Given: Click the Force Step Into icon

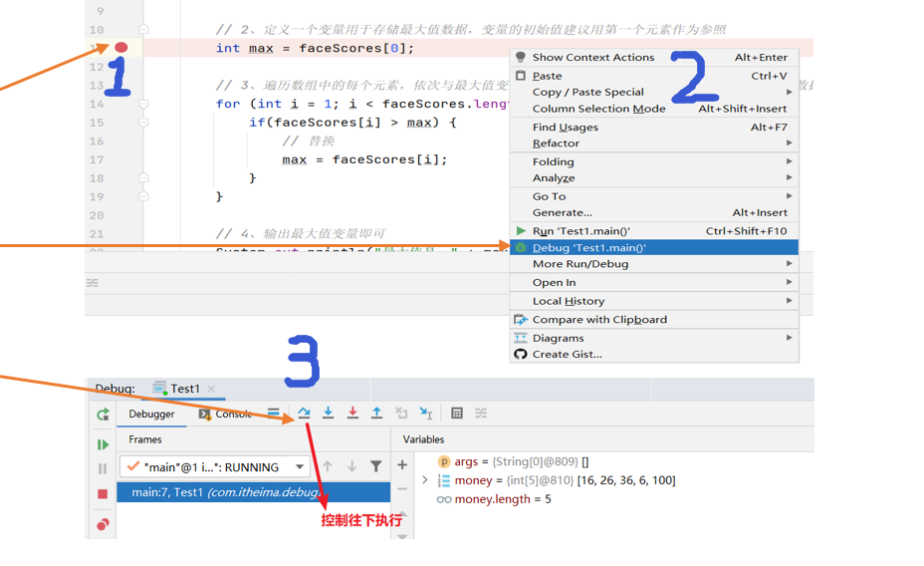Looking at the screenshot, I should (x=352, y=414).
